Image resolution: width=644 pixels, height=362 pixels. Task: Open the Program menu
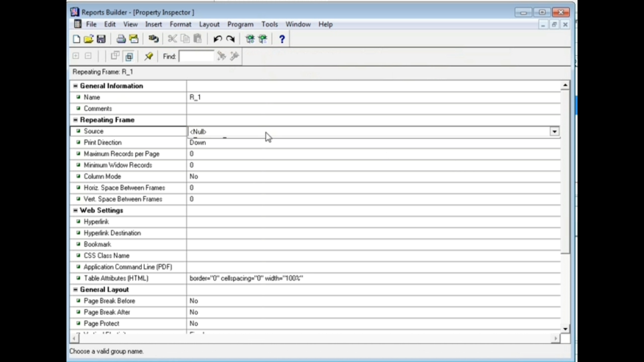[240, 24]
